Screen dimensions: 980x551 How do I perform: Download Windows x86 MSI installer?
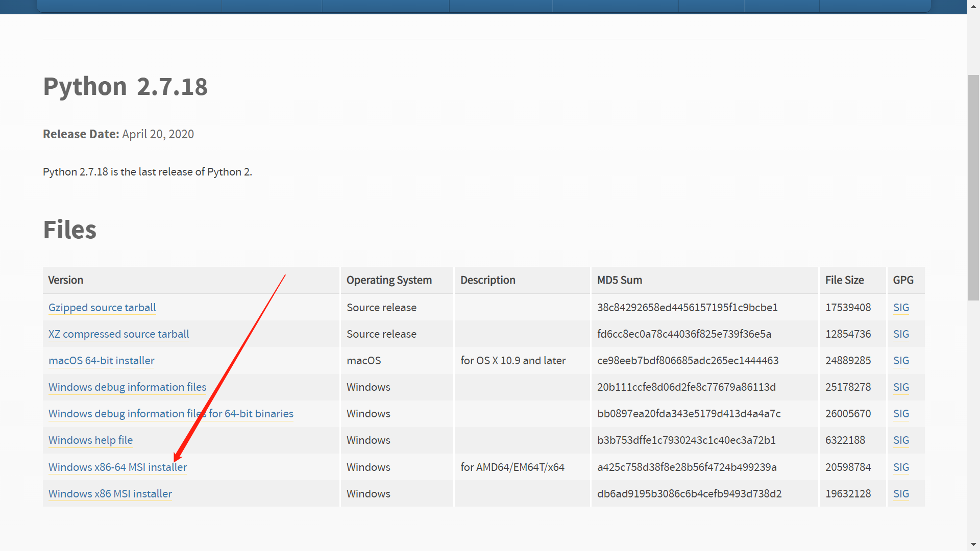click(110, 494)
